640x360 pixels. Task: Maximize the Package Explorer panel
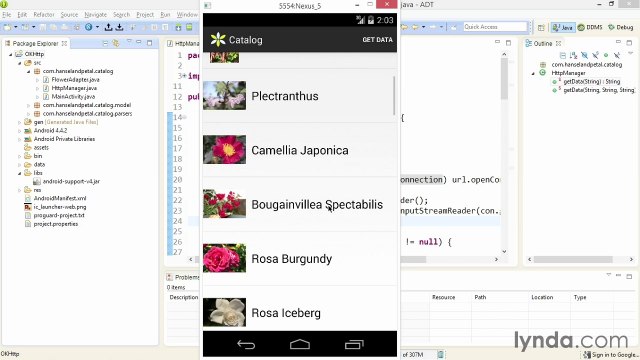pos(149,42)
